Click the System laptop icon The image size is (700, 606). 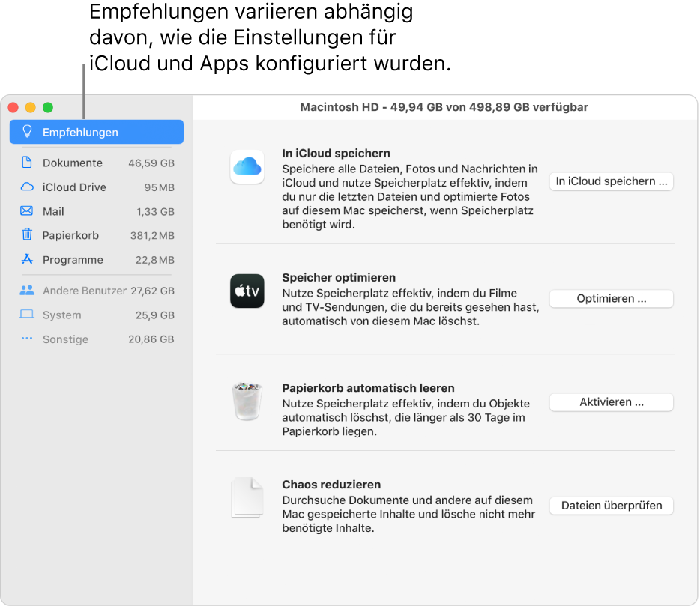(x=27, y=315)
